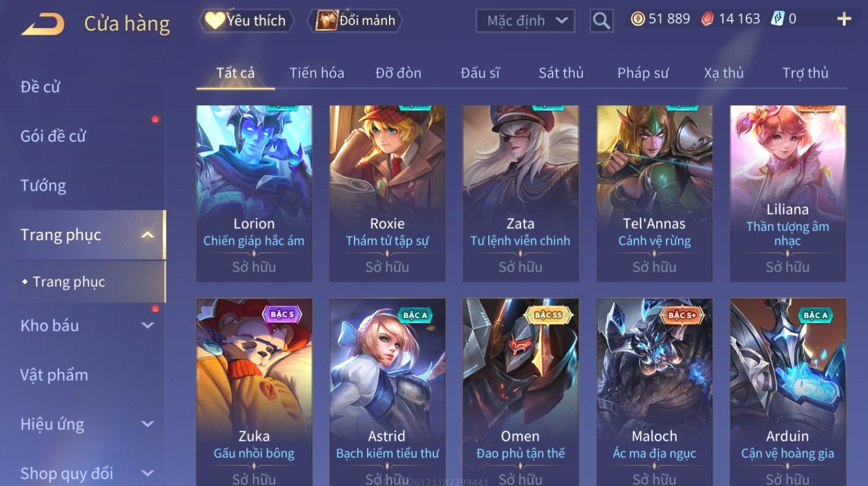
Task: Tap the blue voucher currency icon
Action: [x=778, y=19]
